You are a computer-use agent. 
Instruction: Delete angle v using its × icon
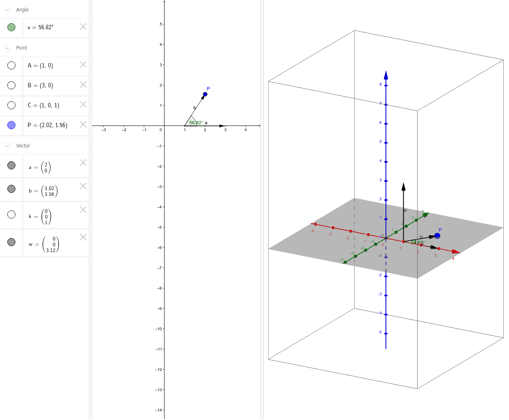83,26
